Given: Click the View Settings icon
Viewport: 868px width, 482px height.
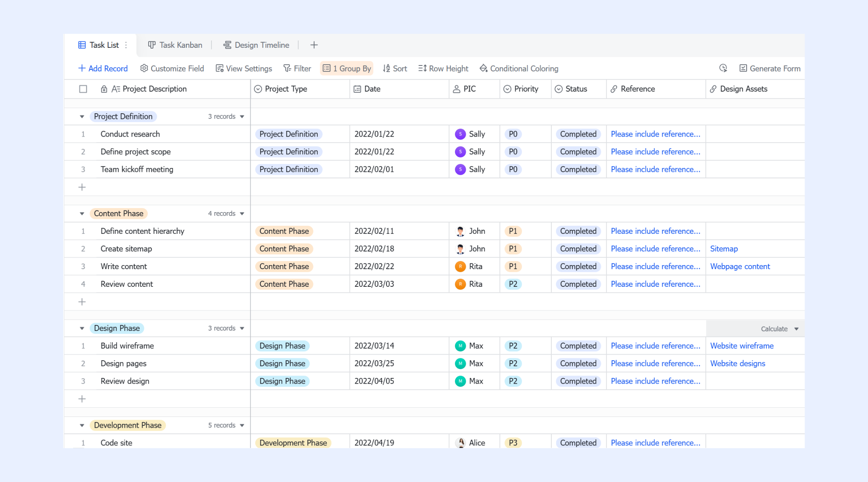Looking at the screenshot, I should [x=219, y=68].
